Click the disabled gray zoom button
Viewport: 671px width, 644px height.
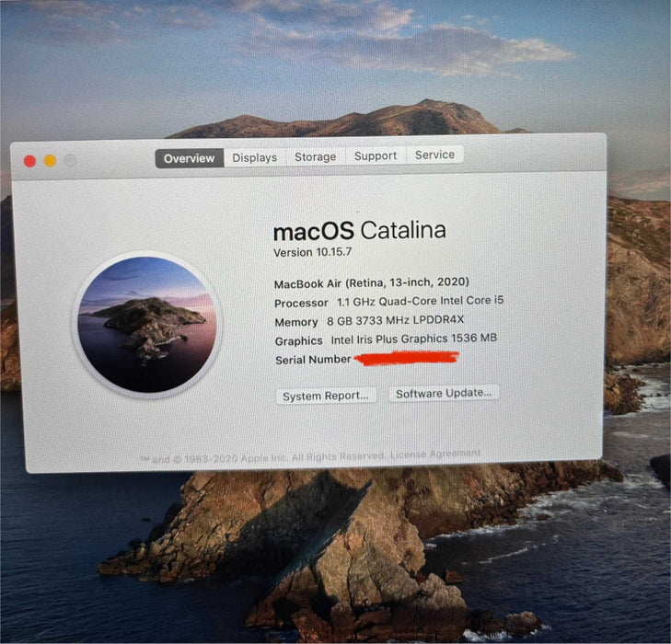pos(70,160)
